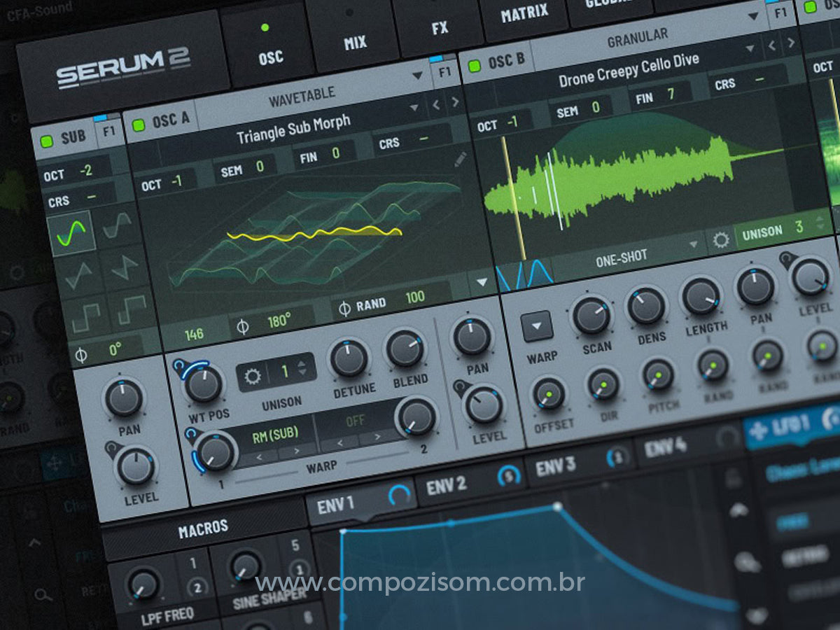
Task: Go to previous wavetable before Triangle Sub Morph
Action: pyautogui.click(x=436, y=106)
